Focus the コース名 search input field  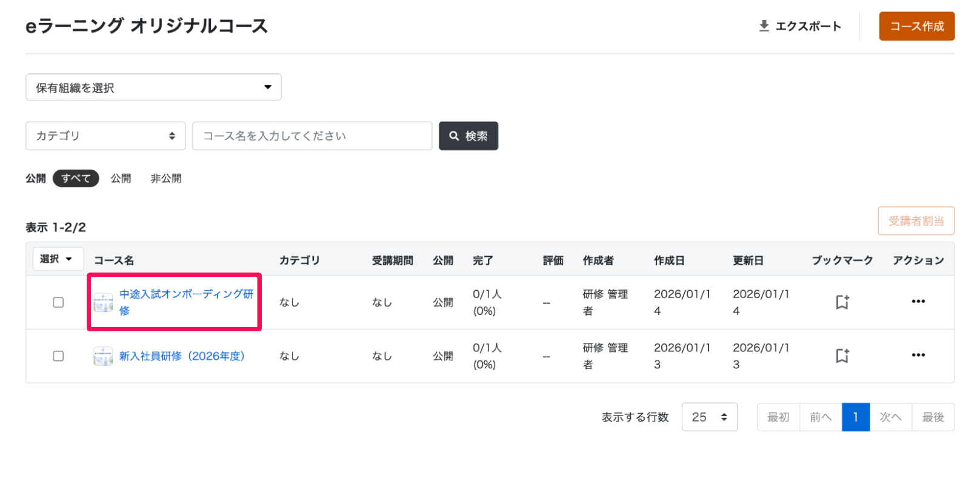[312, 136]
